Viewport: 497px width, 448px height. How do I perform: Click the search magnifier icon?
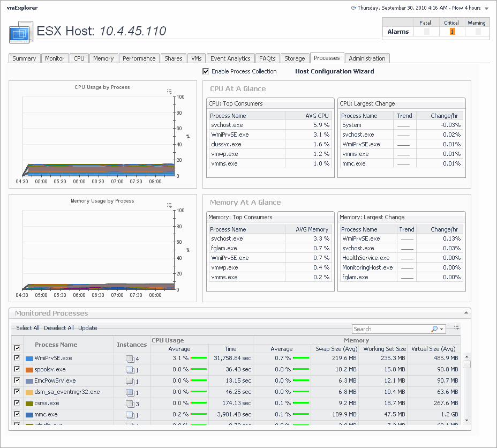[x=434, y=329]
